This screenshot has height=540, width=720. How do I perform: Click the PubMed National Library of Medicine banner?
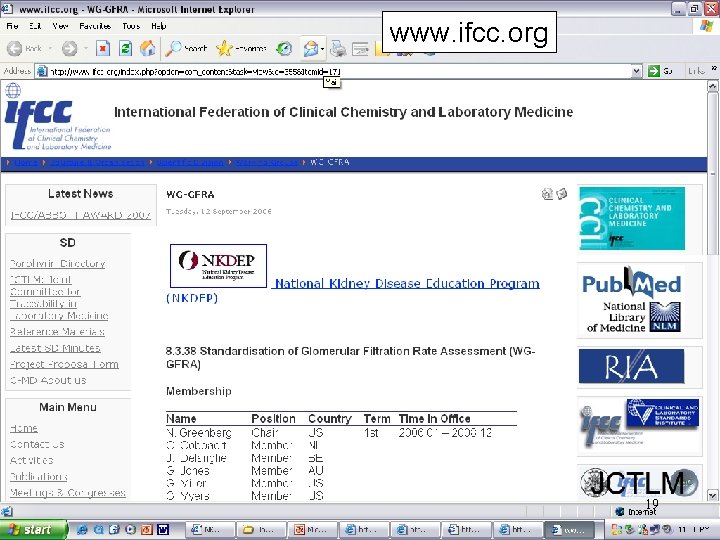(632, 299)
